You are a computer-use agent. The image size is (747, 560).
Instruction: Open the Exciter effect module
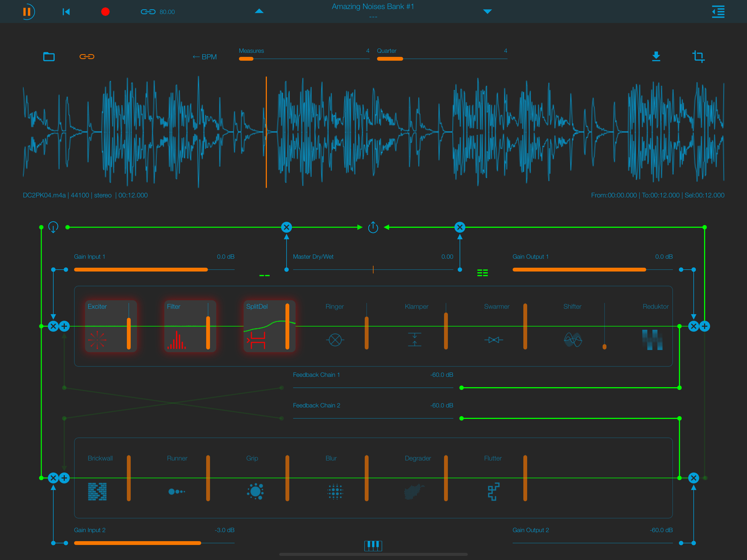click(111, 326)
